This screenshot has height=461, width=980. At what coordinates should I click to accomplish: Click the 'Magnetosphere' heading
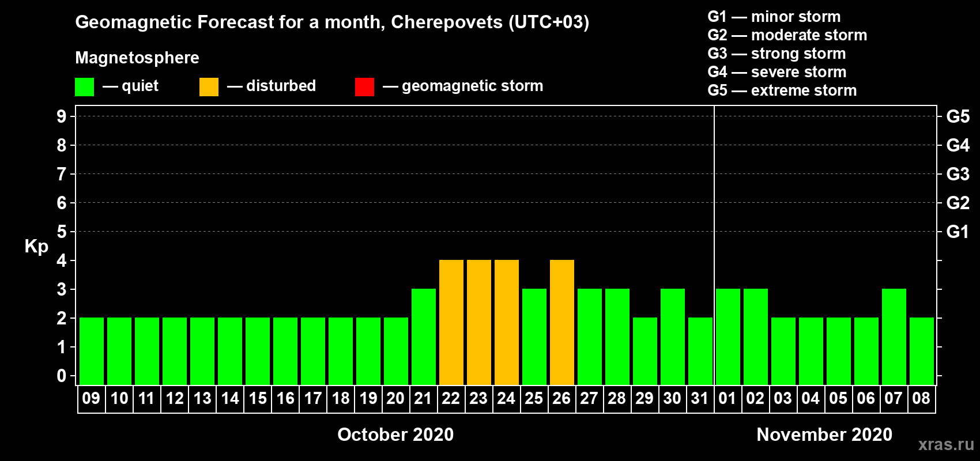coord(137,58)
